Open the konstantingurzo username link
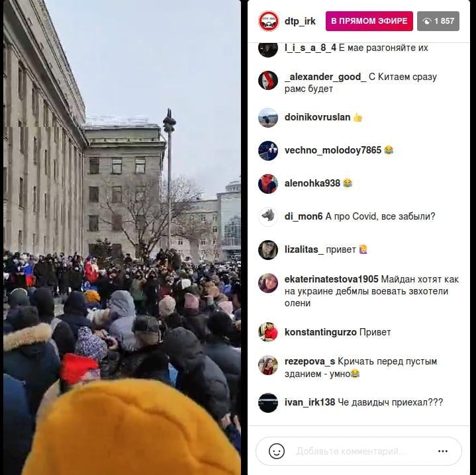 320,332
